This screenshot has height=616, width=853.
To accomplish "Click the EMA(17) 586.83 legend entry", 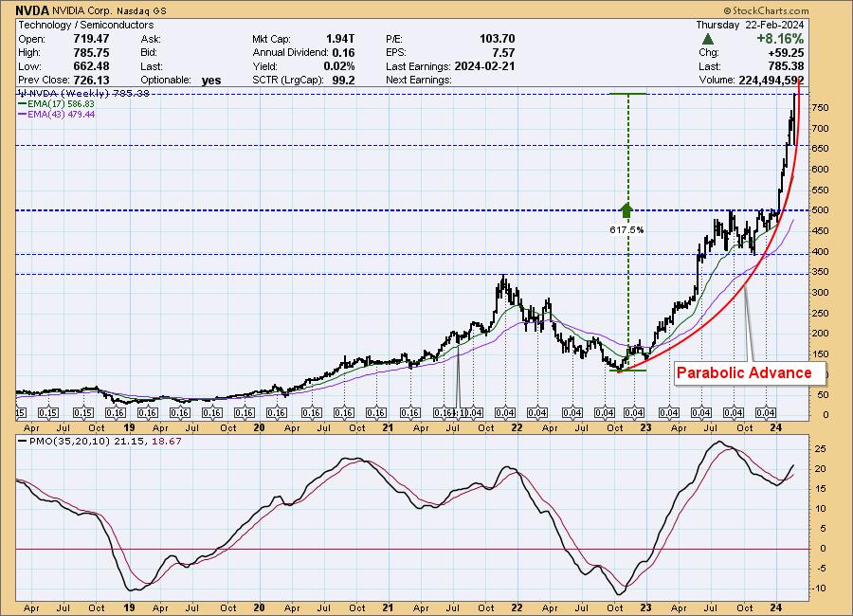I will click(x=57, y=103).
